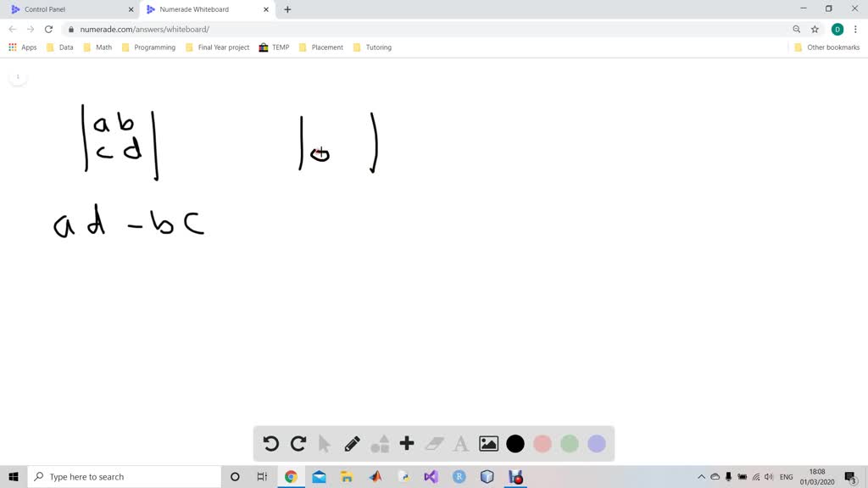
Task: Select the pointer selection tool
Action: (x=325, y=443)
